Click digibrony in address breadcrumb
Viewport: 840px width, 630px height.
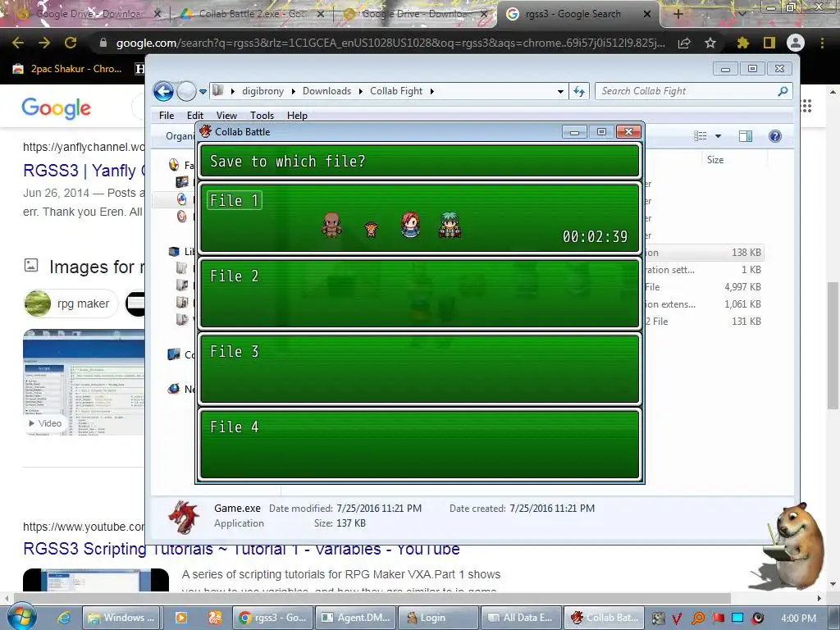(262, 91)
